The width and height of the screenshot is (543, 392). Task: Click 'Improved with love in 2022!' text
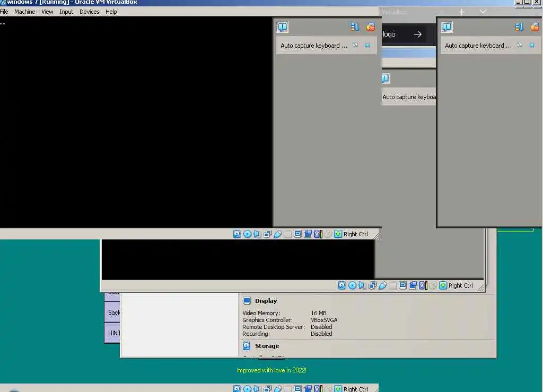(x=272, y=370)
